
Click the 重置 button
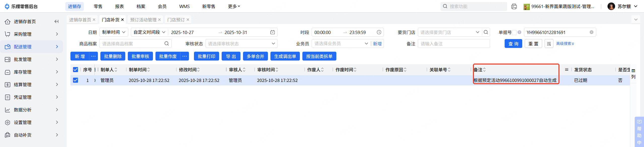click(533, 44)
